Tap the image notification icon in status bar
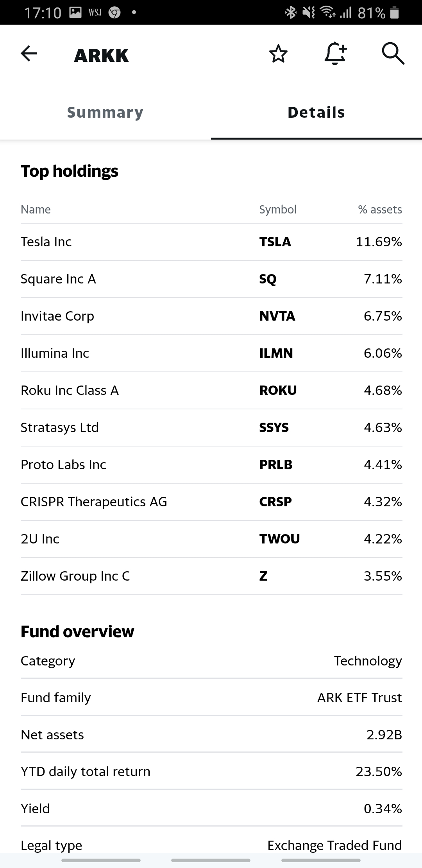Image resolution: width=422 pixels, height=868 pixels. (x=75, y=13)
